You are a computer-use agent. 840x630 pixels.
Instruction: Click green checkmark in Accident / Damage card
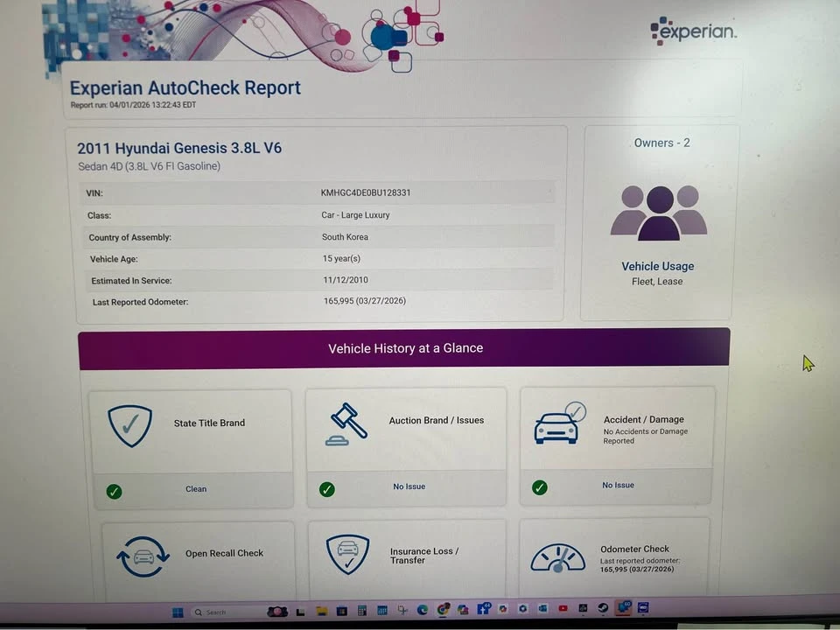click(540, 487)
